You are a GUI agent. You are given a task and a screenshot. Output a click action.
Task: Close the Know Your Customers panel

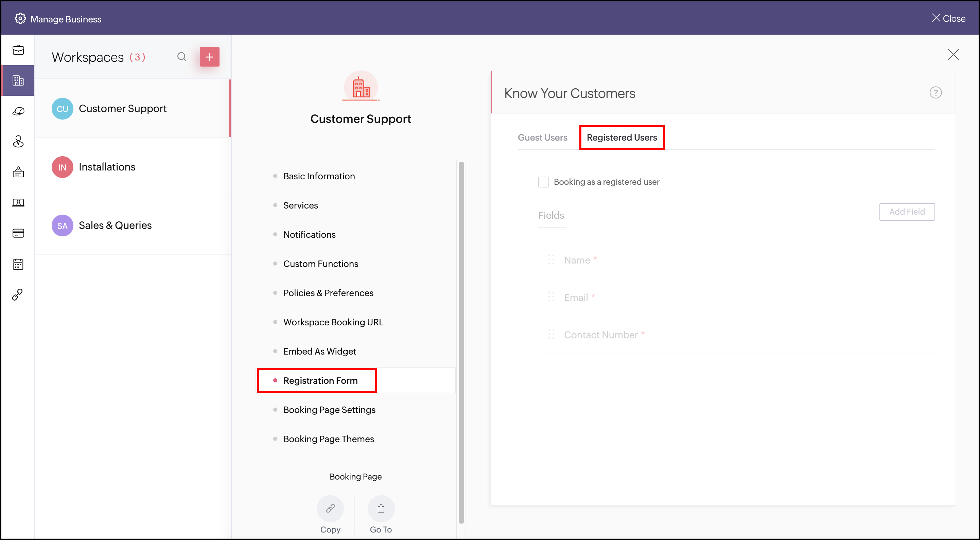tap(953, 54)
